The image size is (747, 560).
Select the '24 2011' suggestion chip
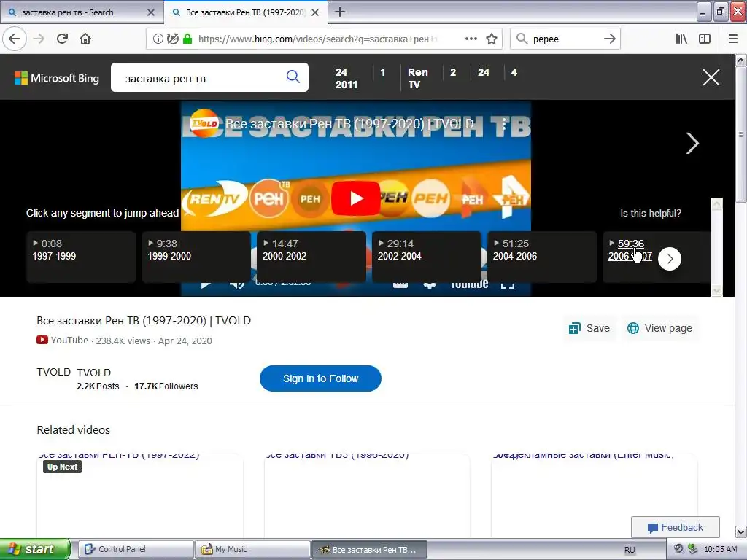(347, 78)
